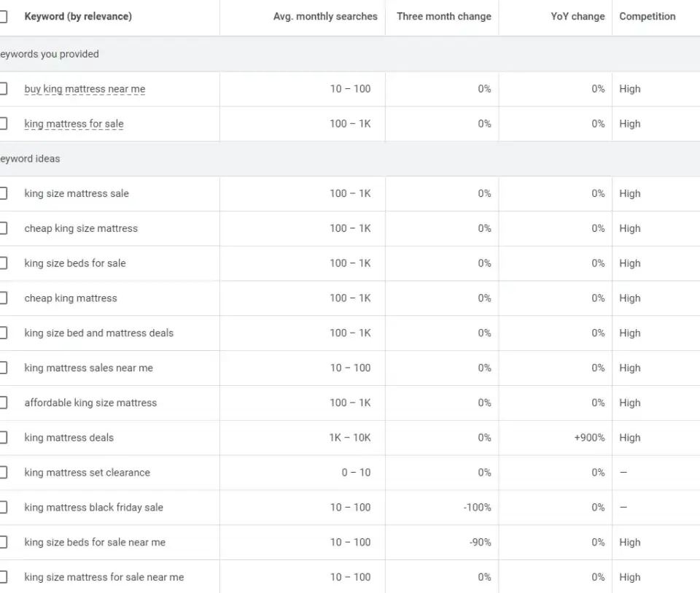This screenshot has width=700, height=593.
Task: Tick checkbox for cheap king mattress
Action: click(x=3, y=298)
